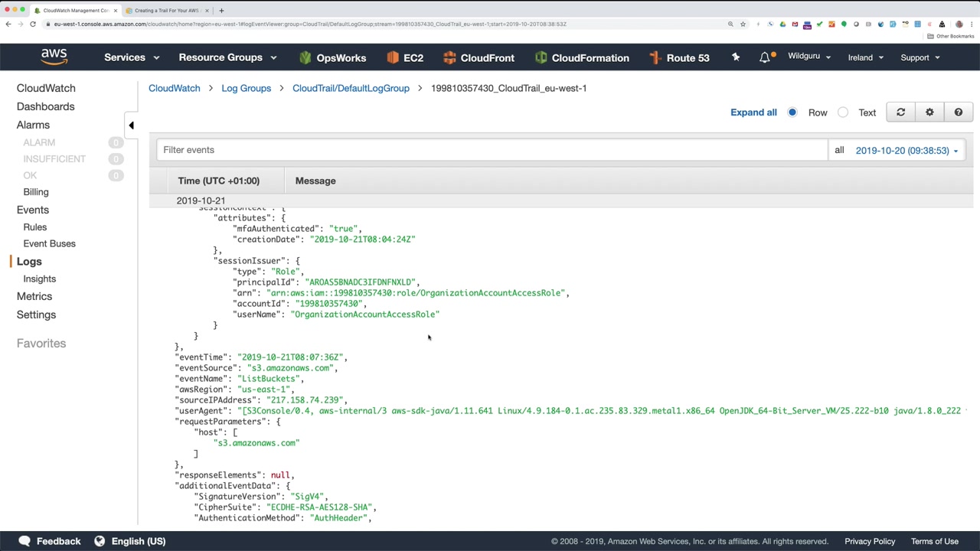Click the CloudWatch breadcrumb link
The height and width of the screenshot is (551, 980).
pos(175,88)
